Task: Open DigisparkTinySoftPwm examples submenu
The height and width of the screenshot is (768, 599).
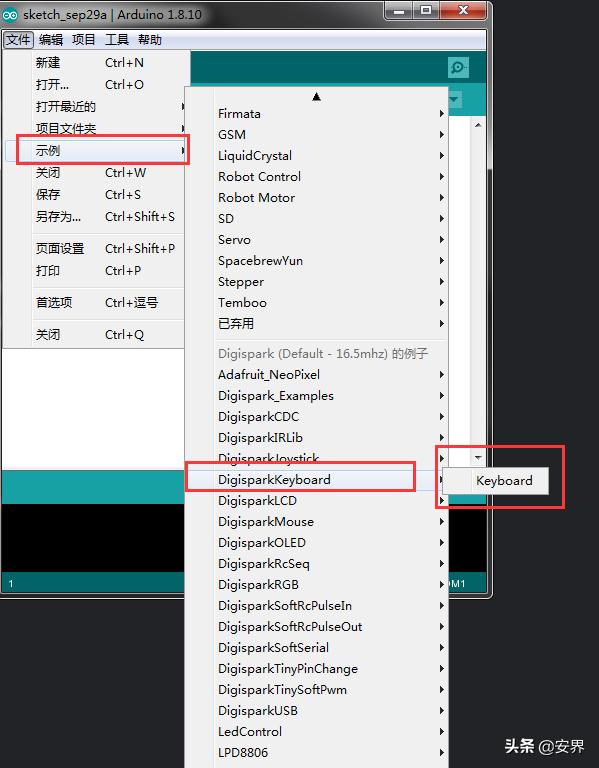Action: click(316, 691)
